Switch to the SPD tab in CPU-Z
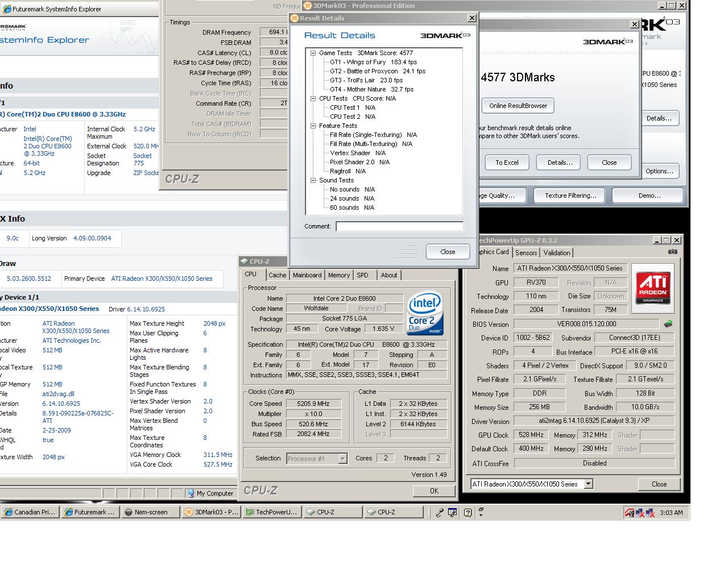 (362, 275)
